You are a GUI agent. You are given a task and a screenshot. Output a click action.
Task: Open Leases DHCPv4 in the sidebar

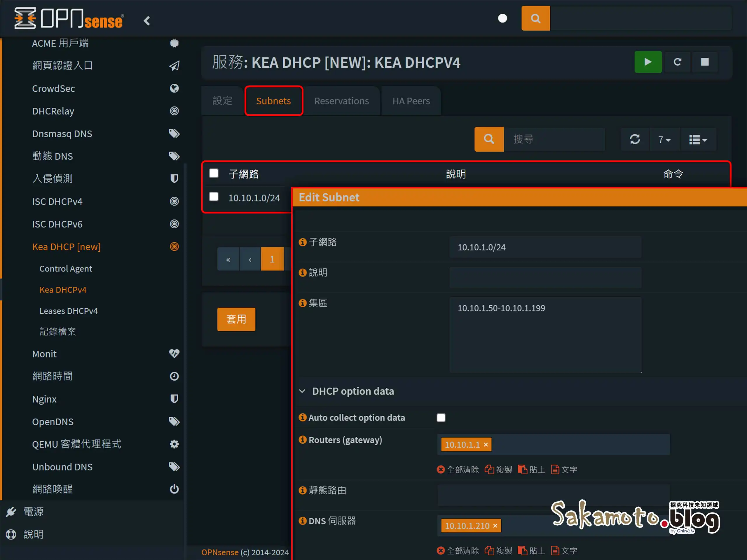[x=69, y=311]
